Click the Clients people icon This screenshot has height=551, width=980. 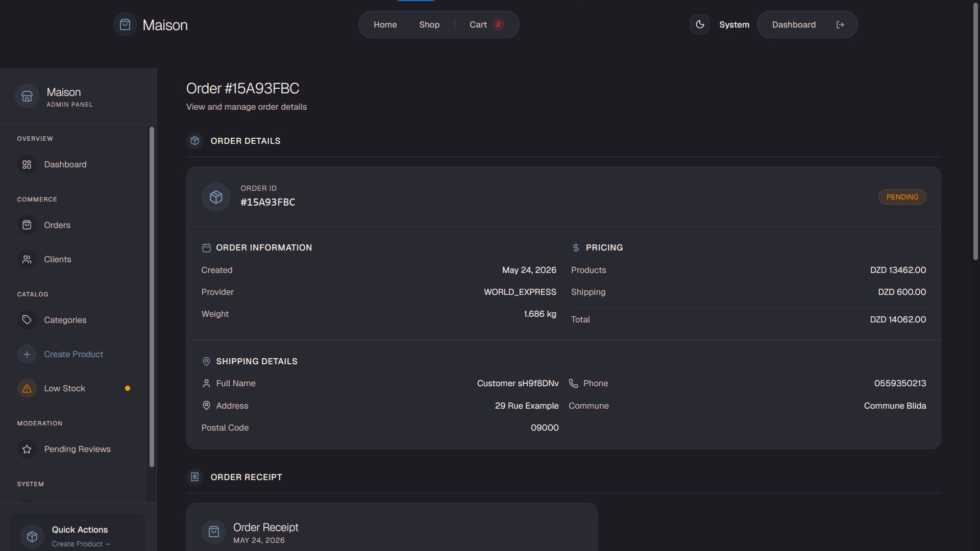pyautogui.click(x=27, y=259)
